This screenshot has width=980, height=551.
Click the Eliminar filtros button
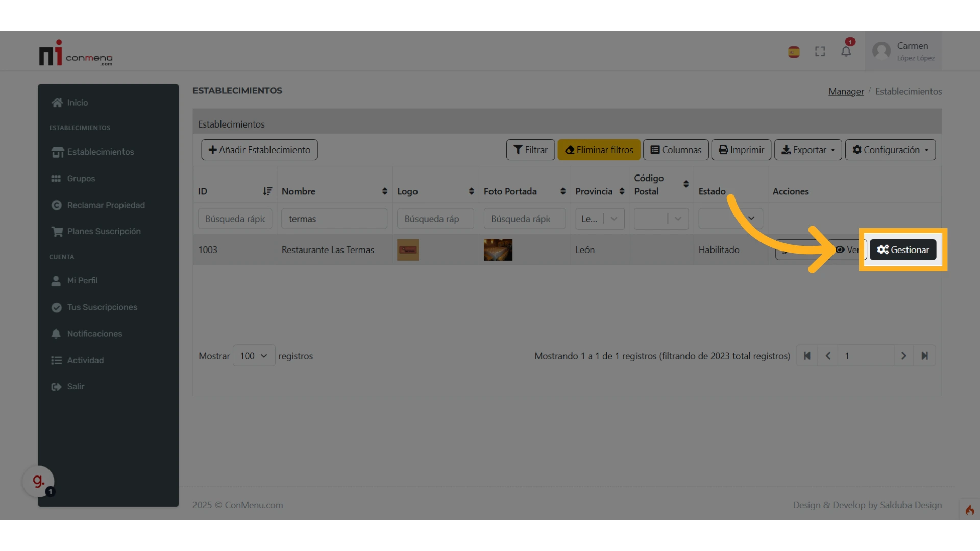click(599, 150)
